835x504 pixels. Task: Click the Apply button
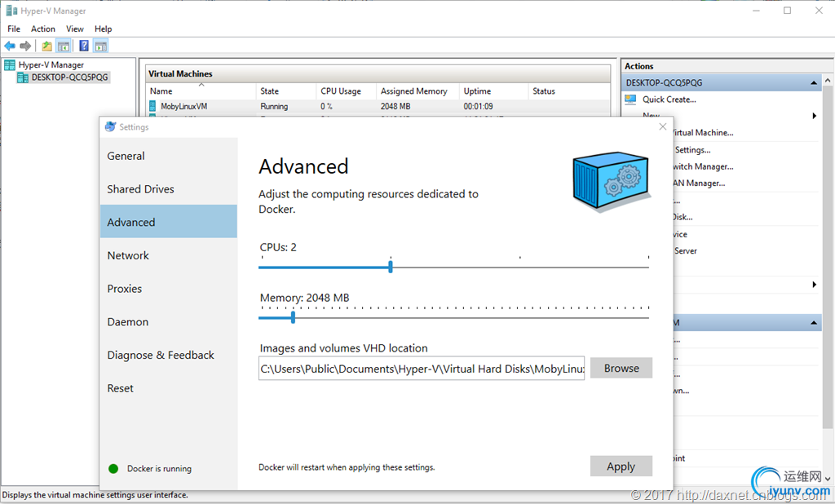tap(621, 466)
